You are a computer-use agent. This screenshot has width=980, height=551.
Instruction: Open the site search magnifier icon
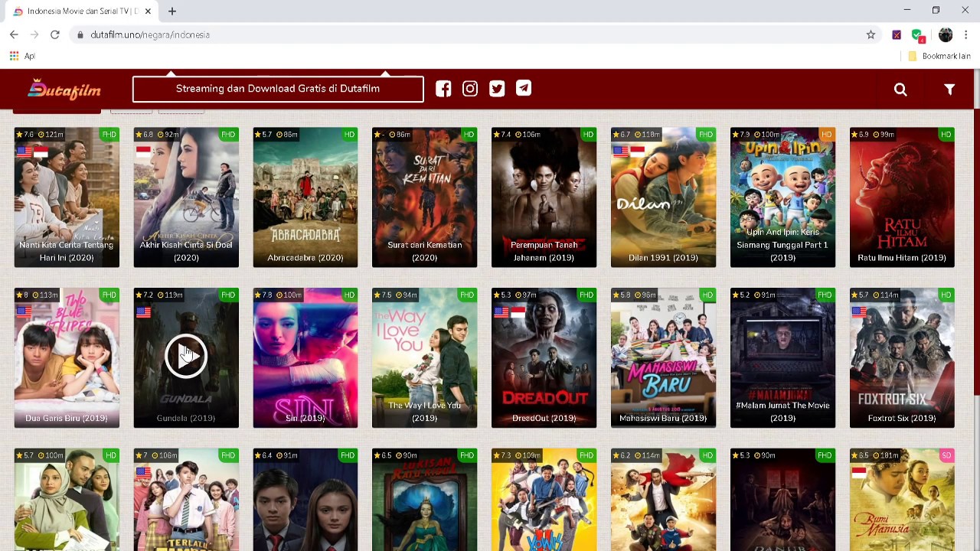pos(900,90)
